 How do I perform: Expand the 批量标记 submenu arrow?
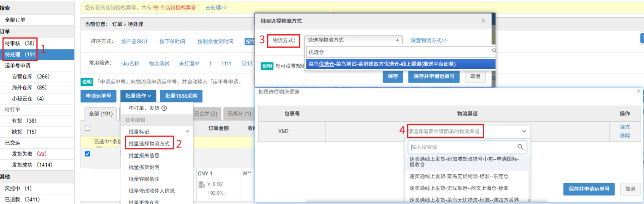[x=188, y=131]
